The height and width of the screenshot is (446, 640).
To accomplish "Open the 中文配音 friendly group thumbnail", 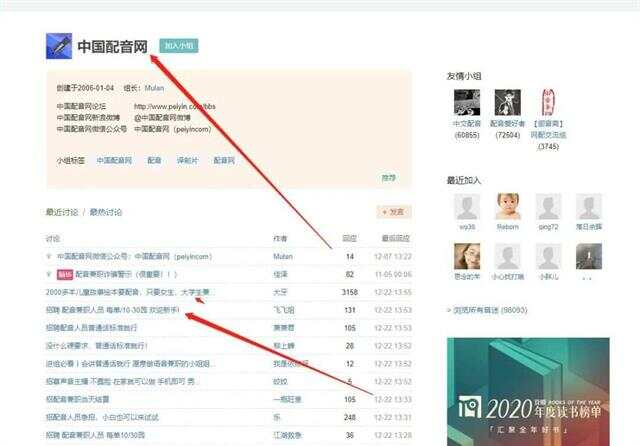I will tap(467, 102).
